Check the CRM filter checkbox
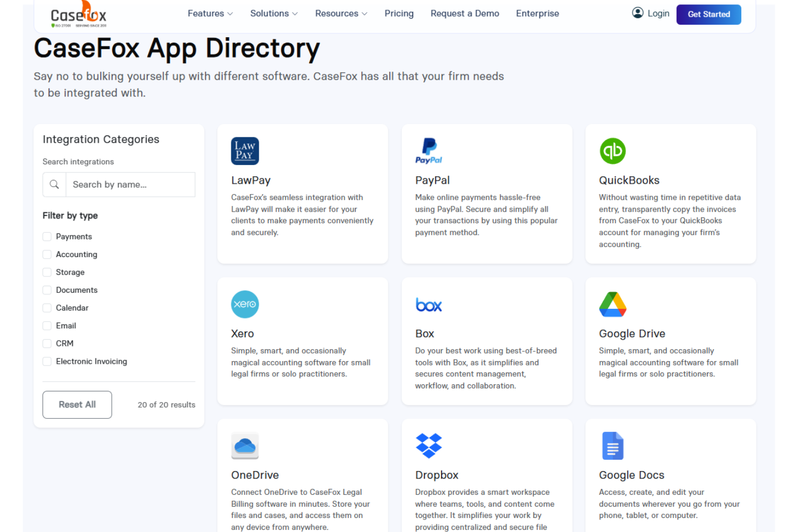Viewport: 798px width, 532px height. click(47, 343)
